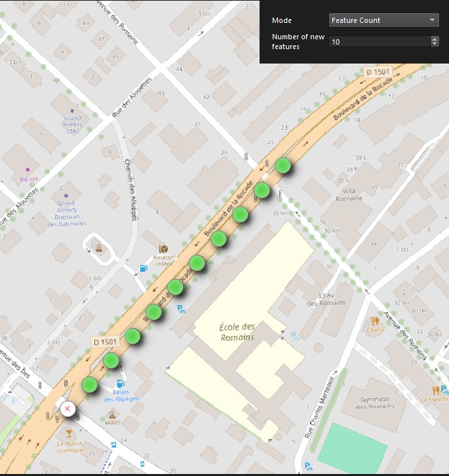The image size is (449, 476).
Task: Click the Le Frenchie restaurant icon at right edge
Action: click(x=436, y=390)
